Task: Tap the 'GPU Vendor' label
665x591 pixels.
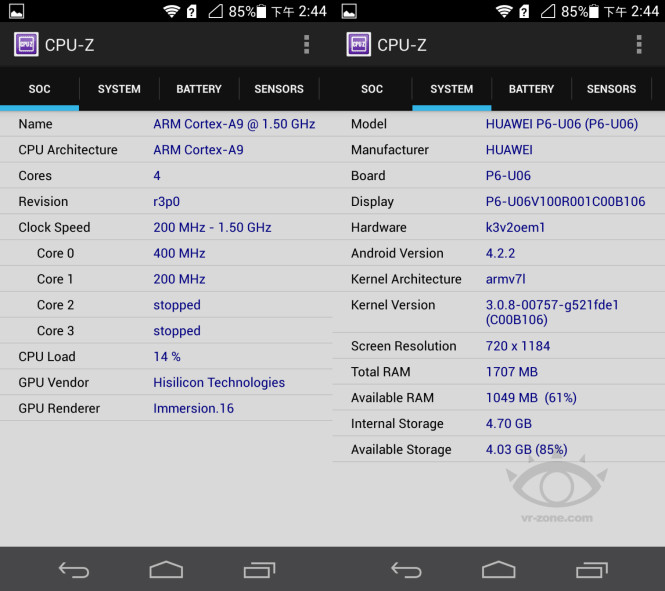Action: pyautogui.click(x=54, y=383)
